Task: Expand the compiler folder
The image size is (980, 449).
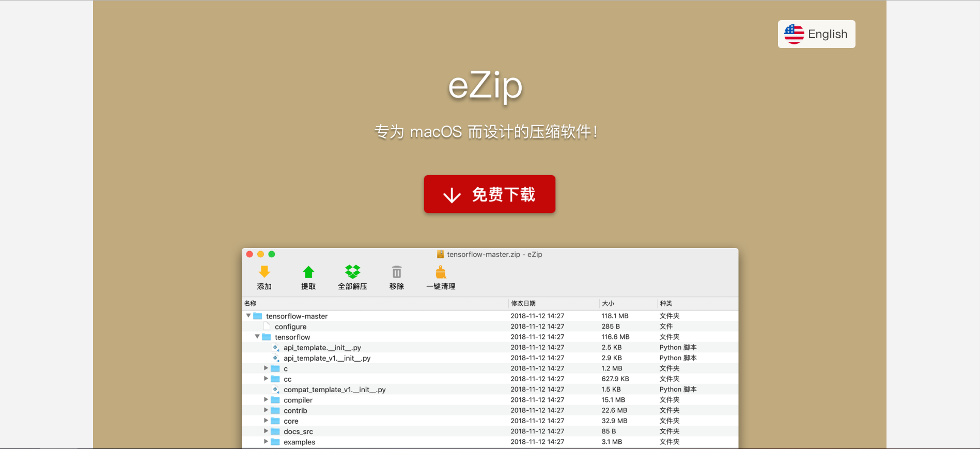Action: point(266,400)
